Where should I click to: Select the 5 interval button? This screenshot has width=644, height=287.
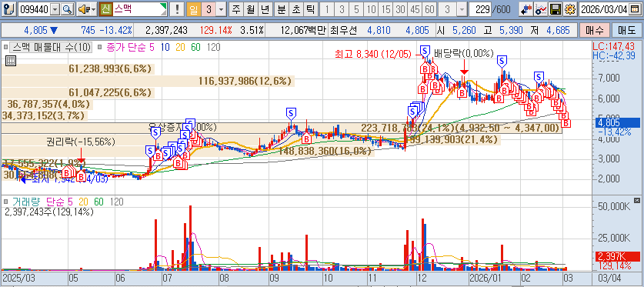(x=356, y=9)
